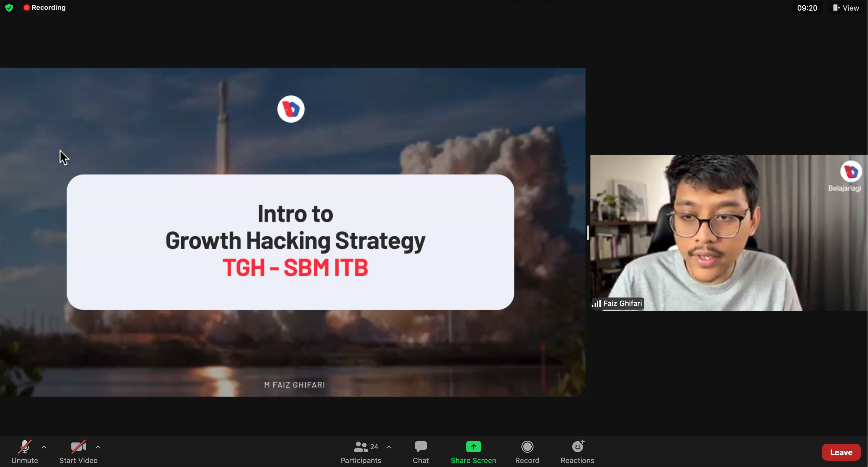The height and width of the screenshot is (467, 868).
Task: Click the signal strength bars icon
Action: [x=596, y=304]
